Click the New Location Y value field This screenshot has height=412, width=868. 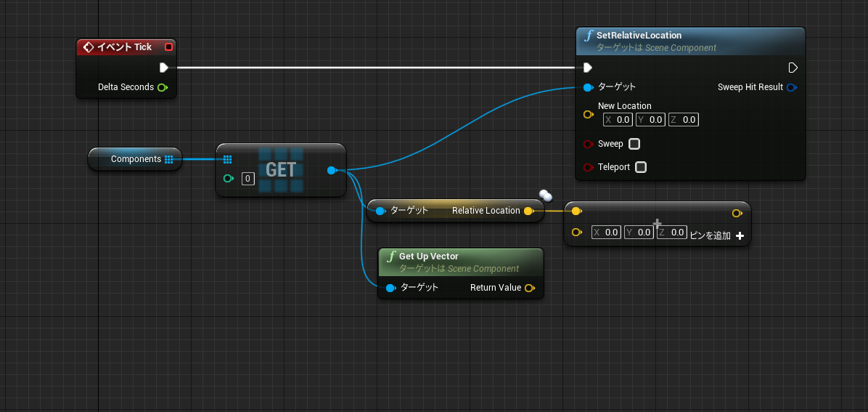point(650,120)
